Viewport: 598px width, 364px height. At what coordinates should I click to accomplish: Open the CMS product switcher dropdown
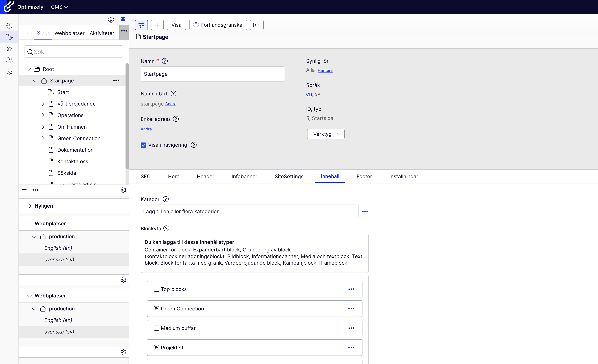point(59,7)
